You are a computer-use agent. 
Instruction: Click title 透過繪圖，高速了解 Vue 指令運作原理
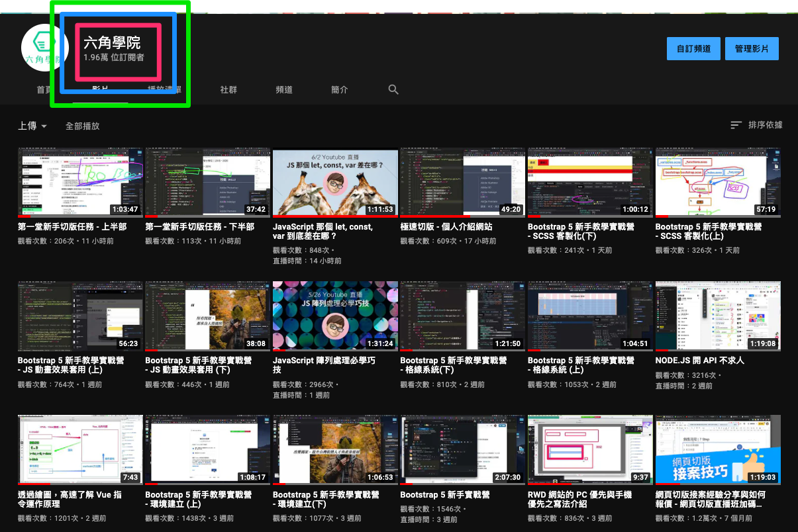point(70,499)
